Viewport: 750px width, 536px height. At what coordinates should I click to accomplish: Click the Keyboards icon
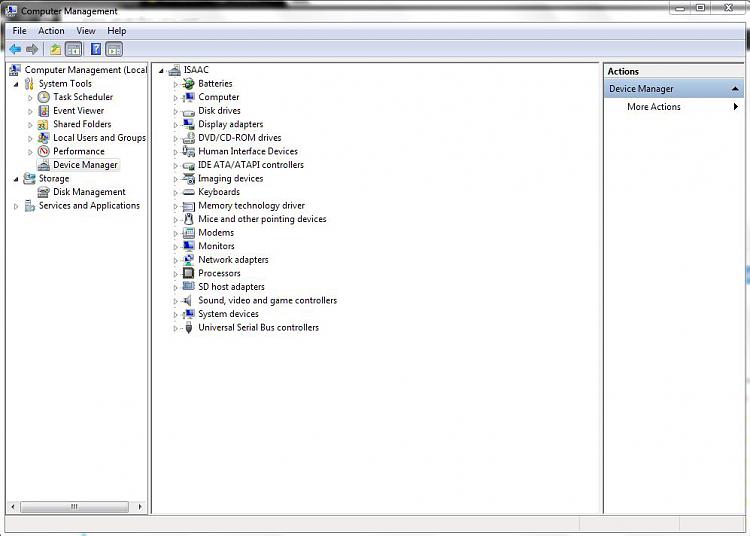(x=189, y=192)
